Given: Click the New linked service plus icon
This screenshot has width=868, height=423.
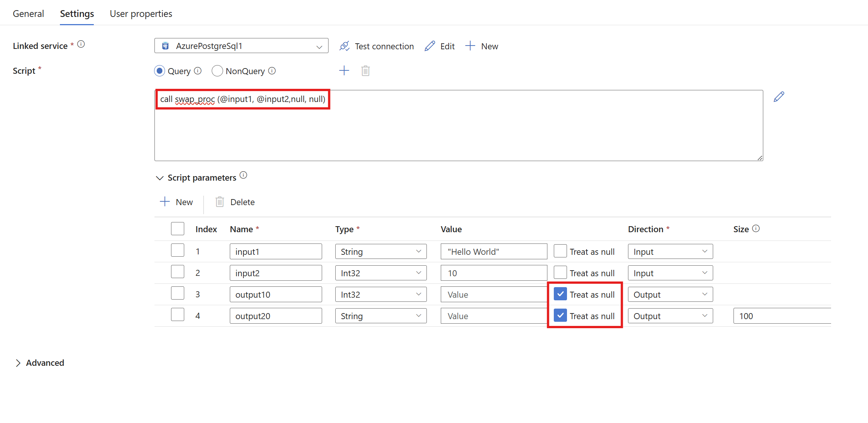Looking at the screenshot, I should pos(470,46).
